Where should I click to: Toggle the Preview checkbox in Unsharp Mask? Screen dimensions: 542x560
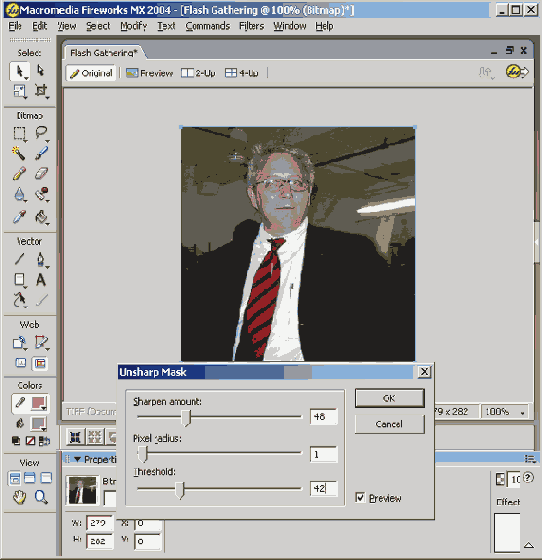tap(360, 497)
